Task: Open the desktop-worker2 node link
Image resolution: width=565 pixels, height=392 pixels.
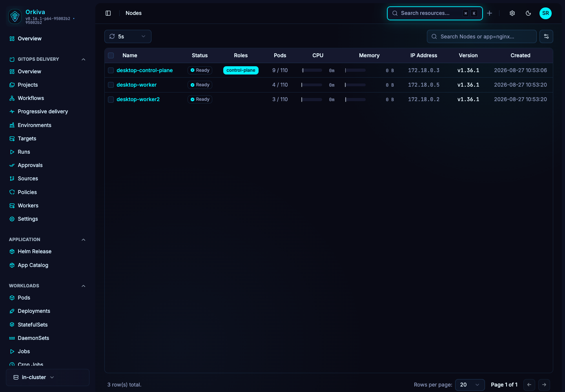Action: coord(138,100)
